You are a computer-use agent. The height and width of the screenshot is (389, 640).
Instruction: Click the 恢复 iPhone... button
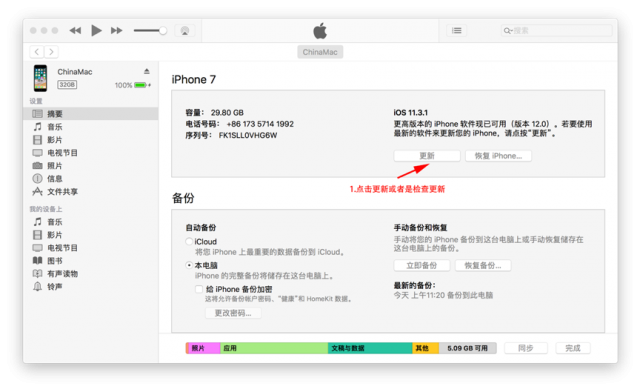[498, 156]
